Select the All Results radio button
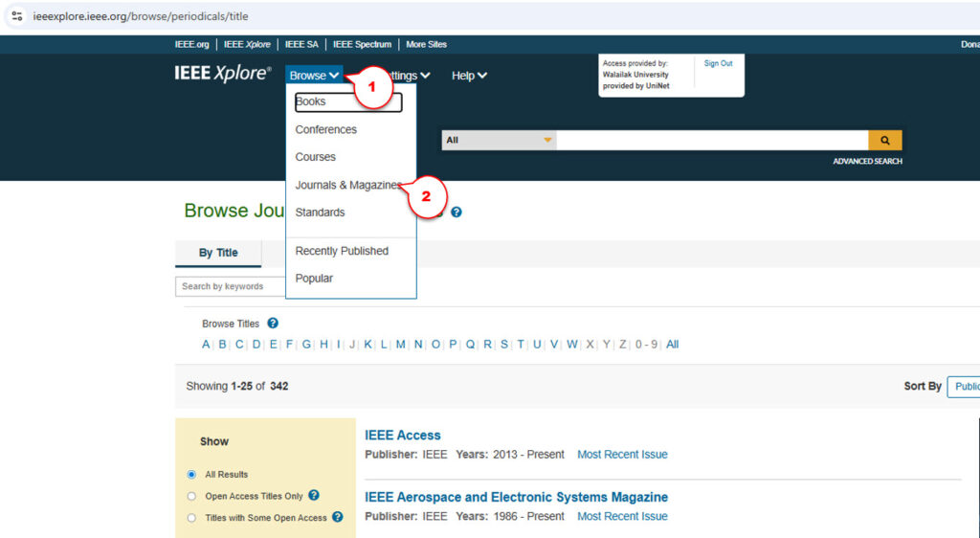The image size is (980, 538). [191, 474]
